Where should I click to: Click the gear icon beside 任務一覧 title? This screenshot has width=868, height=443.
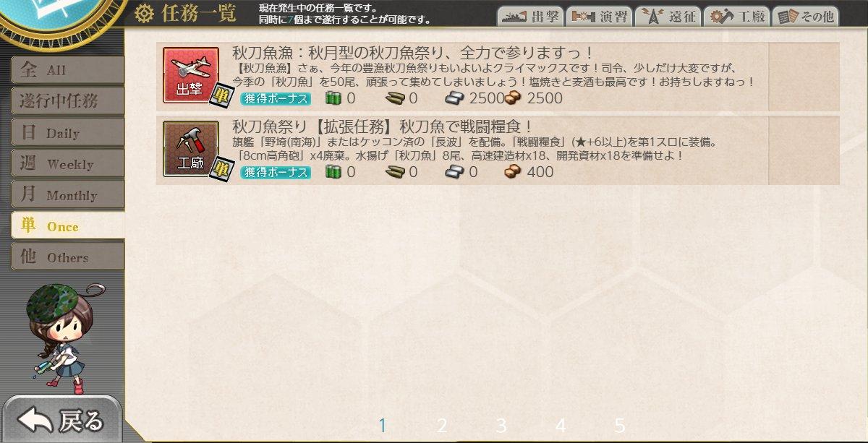click(145, 13)
